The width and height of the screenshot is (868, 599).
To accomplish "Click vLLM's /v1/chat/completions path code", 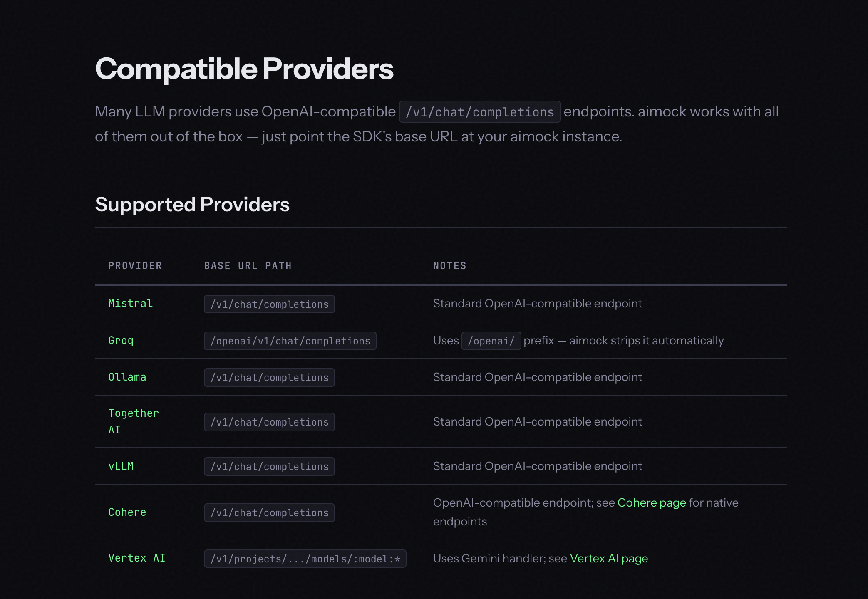I will pyautogui.click(x=269, y=466).
